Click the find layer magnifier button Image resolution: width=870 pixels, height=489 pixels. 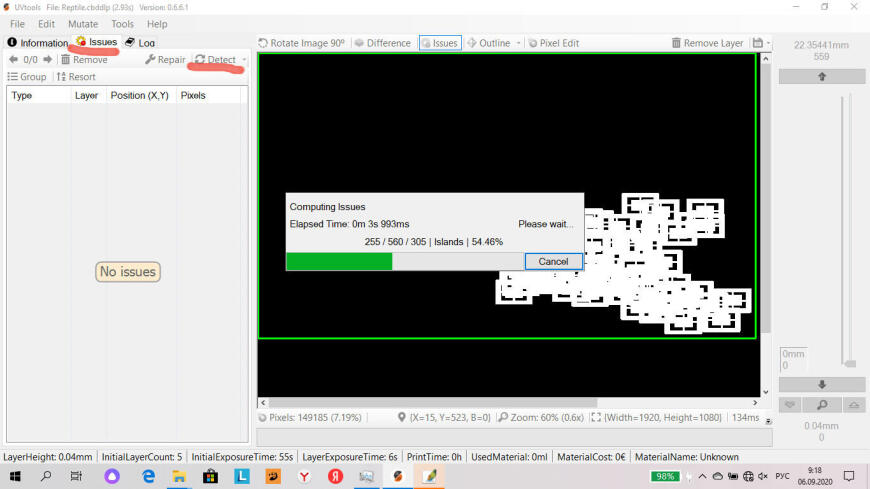822,405
